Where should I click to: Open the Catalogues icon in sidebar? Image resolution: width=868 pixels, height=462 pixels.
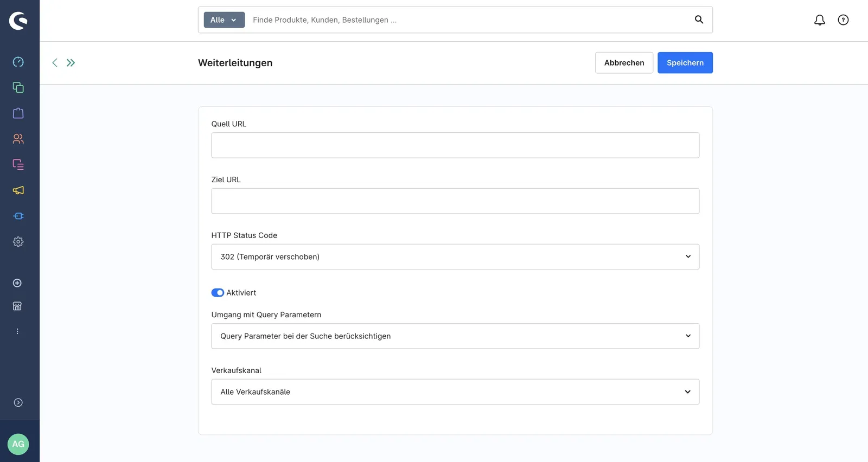[x=18, y=87]
